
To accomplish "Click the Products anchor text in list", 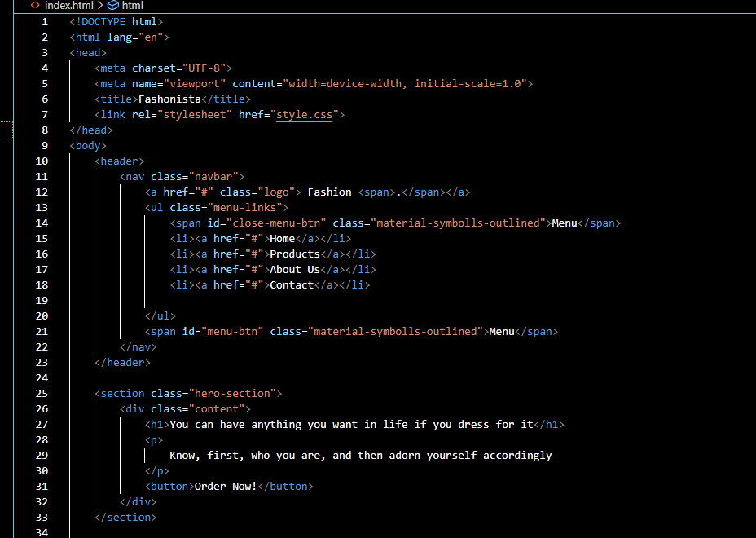I will 294,254.
